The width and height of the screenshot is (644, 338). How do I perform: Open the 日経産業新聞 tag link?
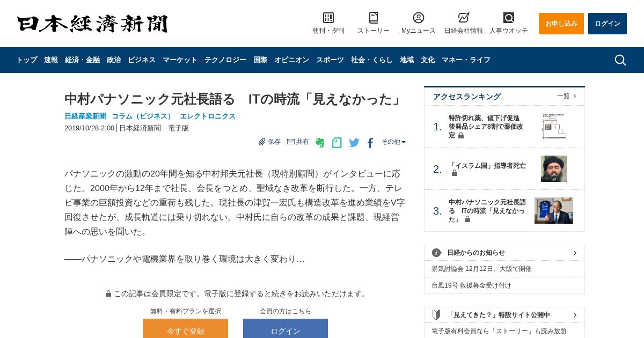pos(85,116)
